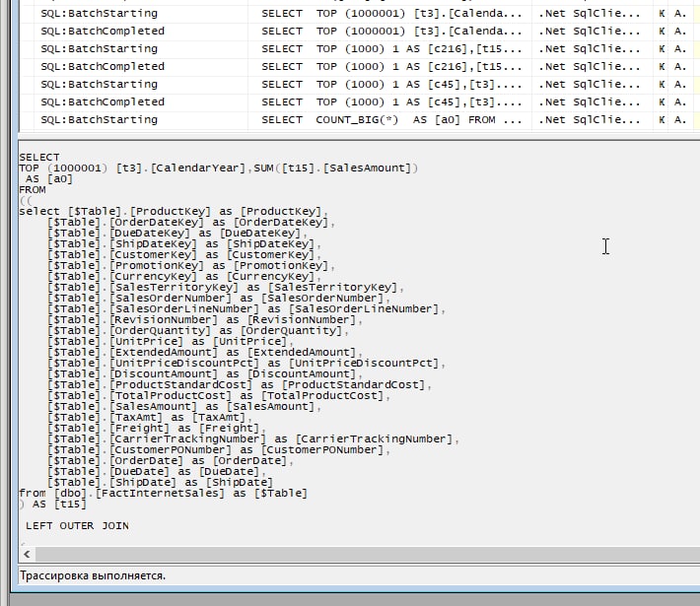Click the 'select [$Table].[ProductKey]' line

click(174, 212)
